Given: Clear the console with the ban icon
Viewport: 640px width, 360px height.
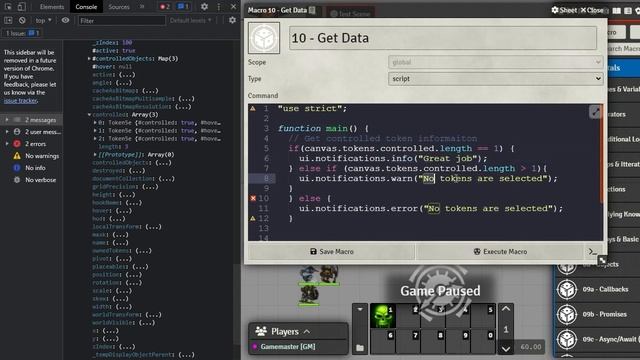Looking at the screenshot, I should [x=22, y=20].
